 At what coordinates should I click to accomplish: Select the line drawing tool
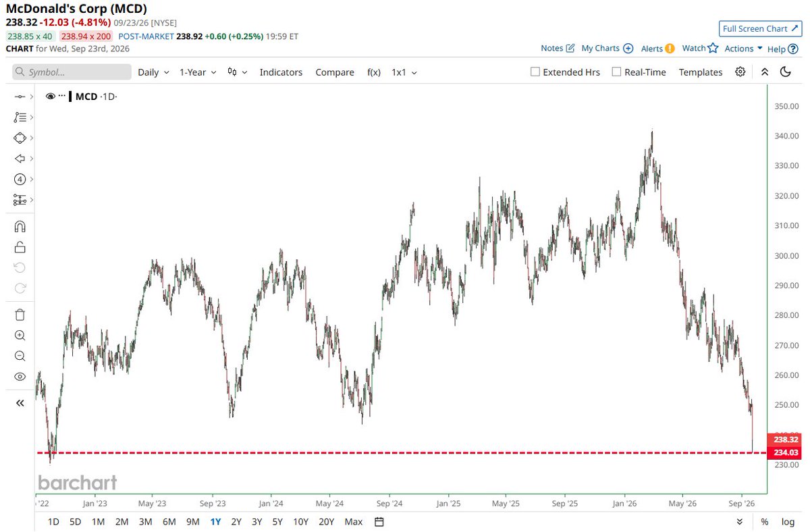20,97
